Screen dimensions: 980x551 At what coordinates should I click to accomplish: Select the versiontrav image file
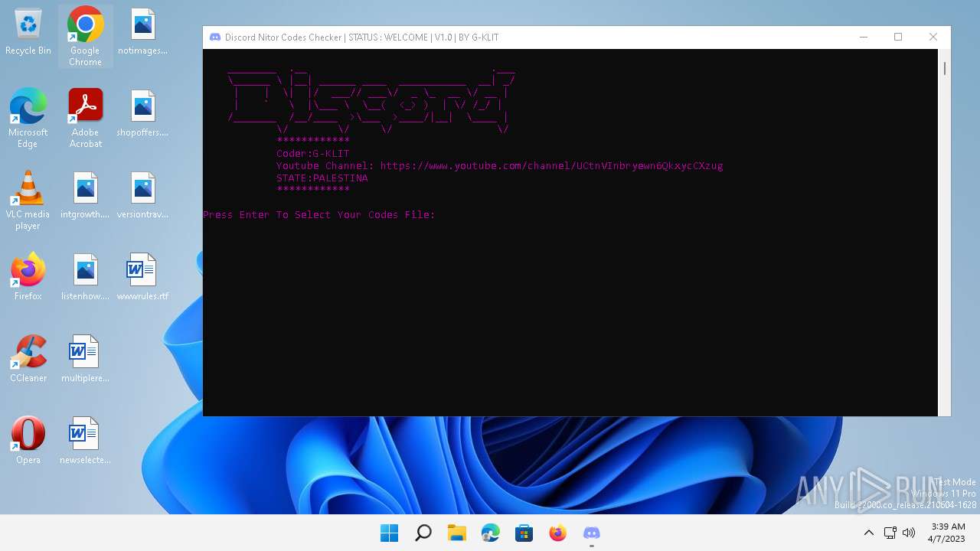pos(142,196)
